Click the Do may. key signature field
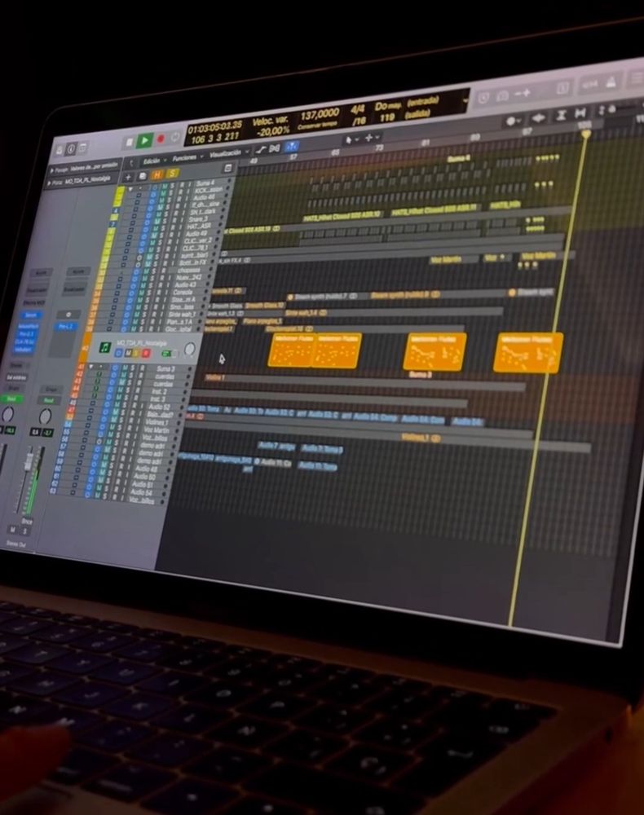Viewport: 644px width, 815px height. pyautogui.click(x=388, y=107)
